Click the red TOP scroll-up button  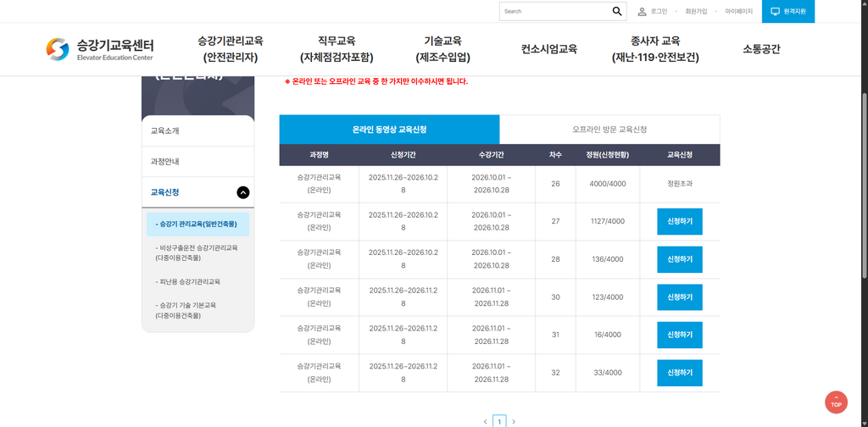[836, 402]
